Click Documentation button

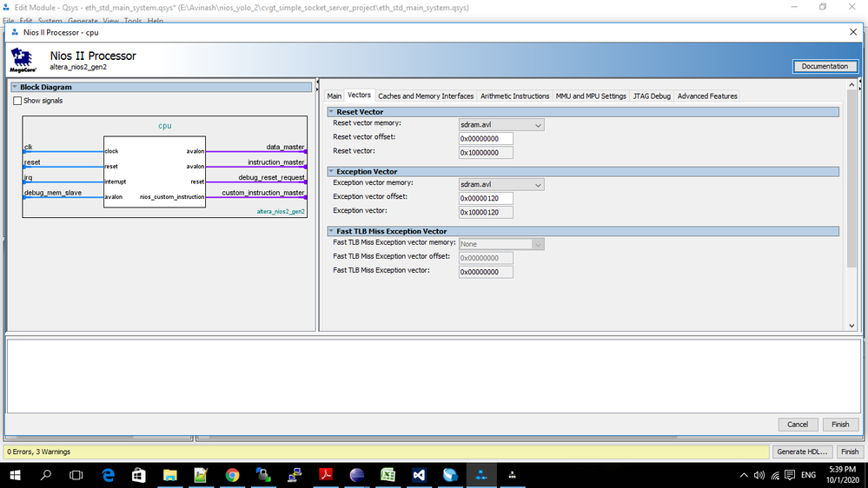point(825,66)
